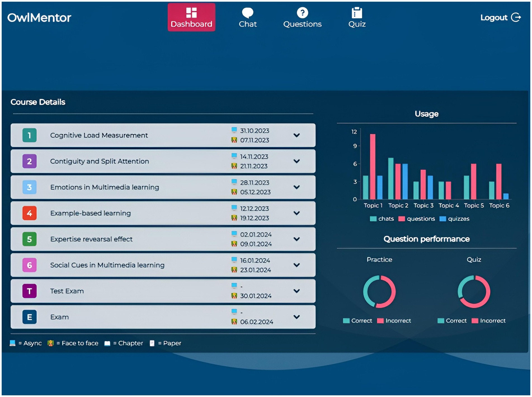Toggle the quizzes series in Usage legend

[455, 219]
